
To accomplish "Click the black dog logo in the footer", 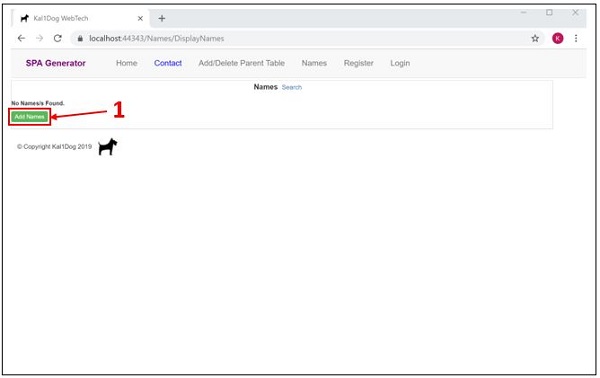I will [x=108, y=147].
